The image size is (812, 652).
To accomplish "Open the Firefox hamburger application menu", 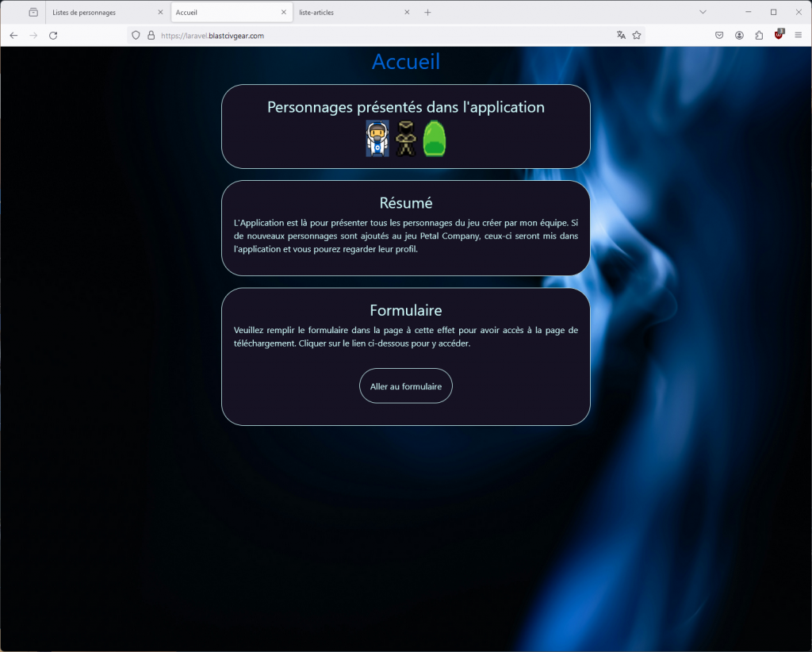I will click(799, 35).
